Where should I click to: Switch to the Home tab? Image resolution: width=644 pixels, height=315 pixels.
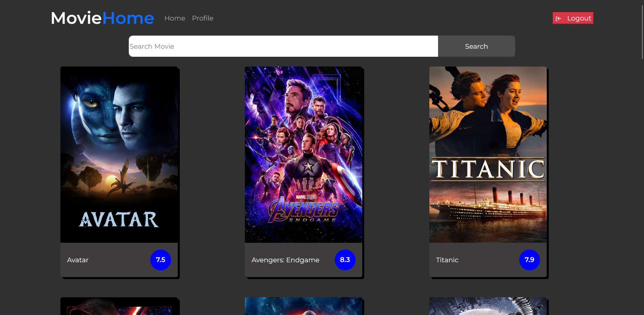(174, 18)
